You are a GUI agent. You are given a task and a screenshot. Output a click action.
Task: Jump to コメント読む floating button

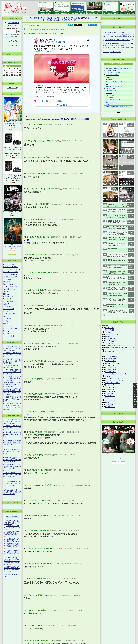coord(135,386)
